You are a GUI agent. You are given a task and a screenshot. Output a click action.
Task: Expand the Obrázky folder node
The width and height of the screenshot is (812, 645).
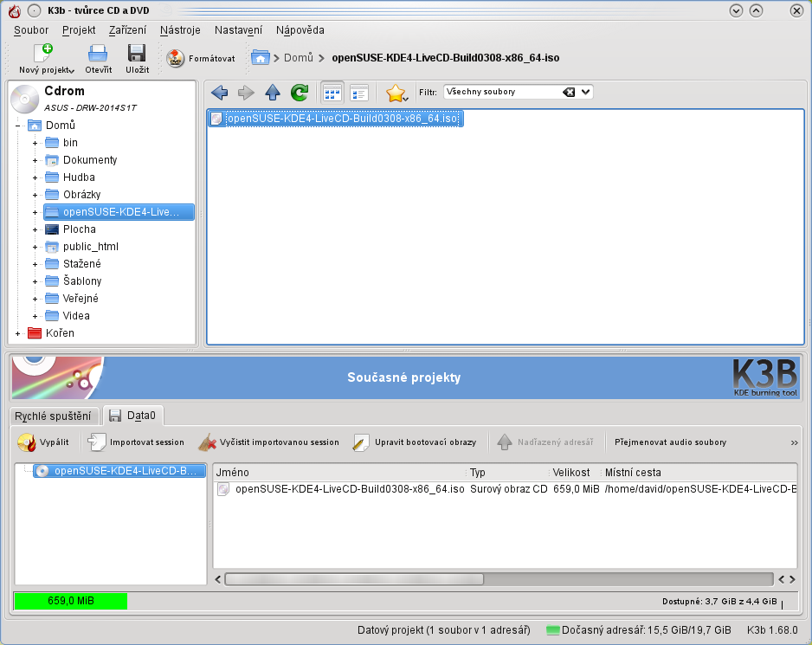point(35,195)
